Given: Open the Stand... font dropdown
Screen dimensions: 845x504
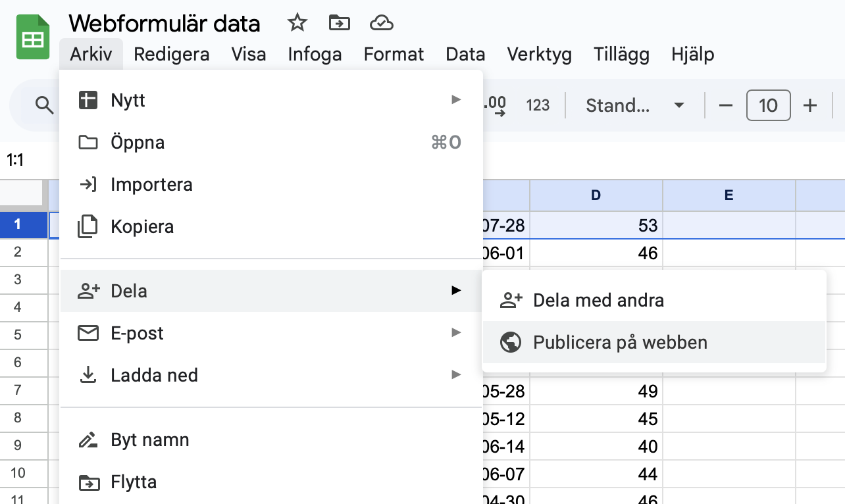Looking at the screenshot, I should point(635,105).
